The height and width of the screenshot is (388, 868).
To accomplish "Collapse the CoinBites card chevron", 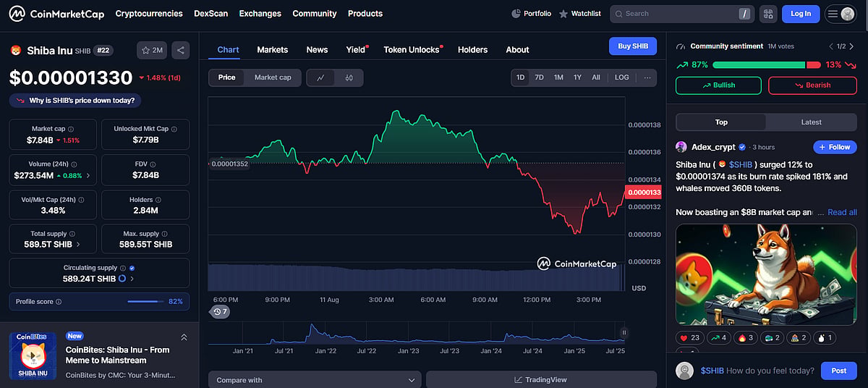I will click(184, 337).
